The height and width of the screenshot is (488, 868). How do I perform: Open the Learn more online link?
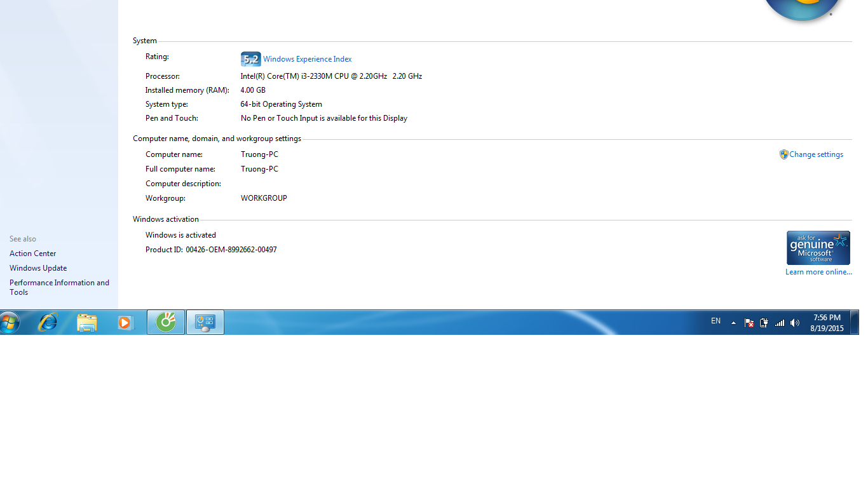(x=818, y=272)
